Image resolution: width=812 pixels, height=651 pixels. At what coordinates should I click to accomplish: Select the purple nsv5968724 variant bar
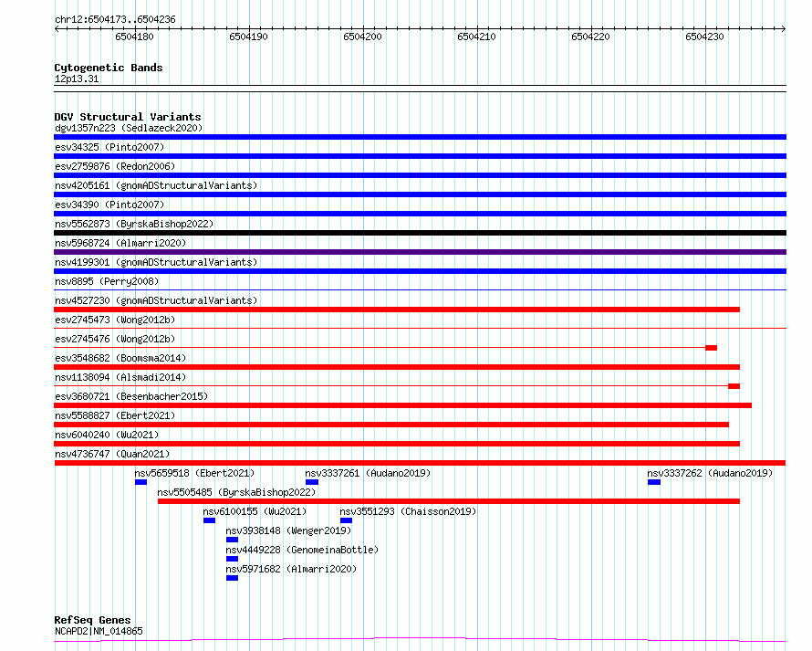420,252
